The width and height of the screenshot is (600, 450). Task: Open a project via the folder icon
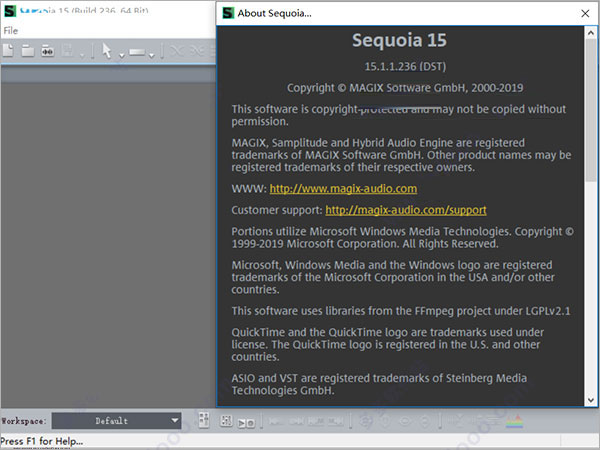pyautogui.click(x=28, y=51)
